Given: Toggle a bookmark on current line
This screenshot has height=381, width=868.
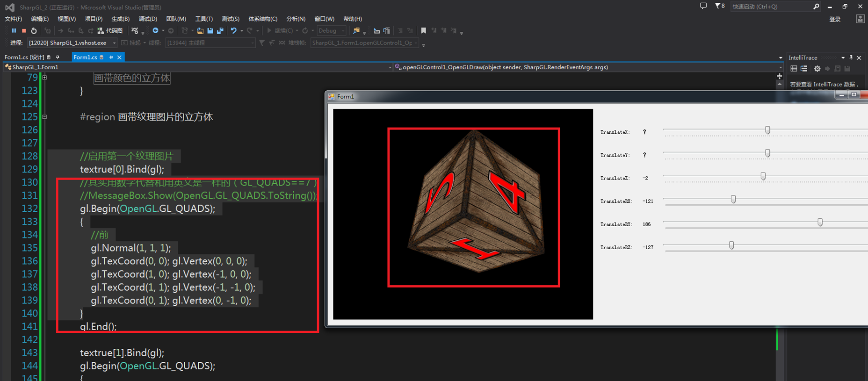Looking at the screenshot, I should tap(424, 31).
